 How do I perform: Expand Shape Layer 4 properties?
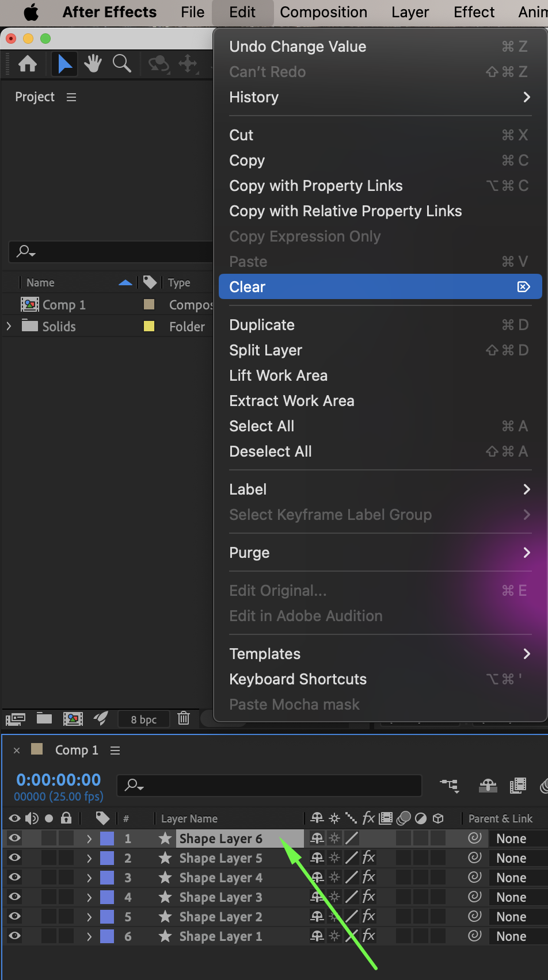tap(89, 878)
